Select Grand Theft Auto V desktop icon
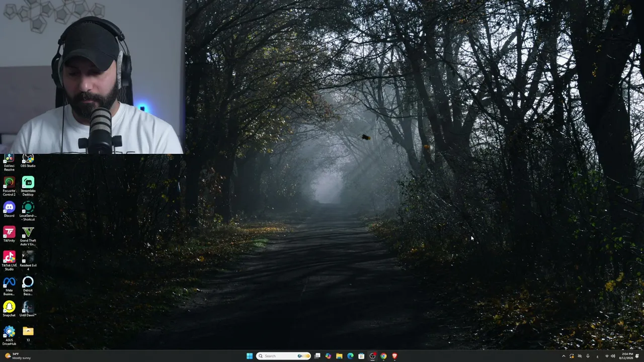Screen dimensions: 644x362 pyautogui.click(x=28, y=236)
